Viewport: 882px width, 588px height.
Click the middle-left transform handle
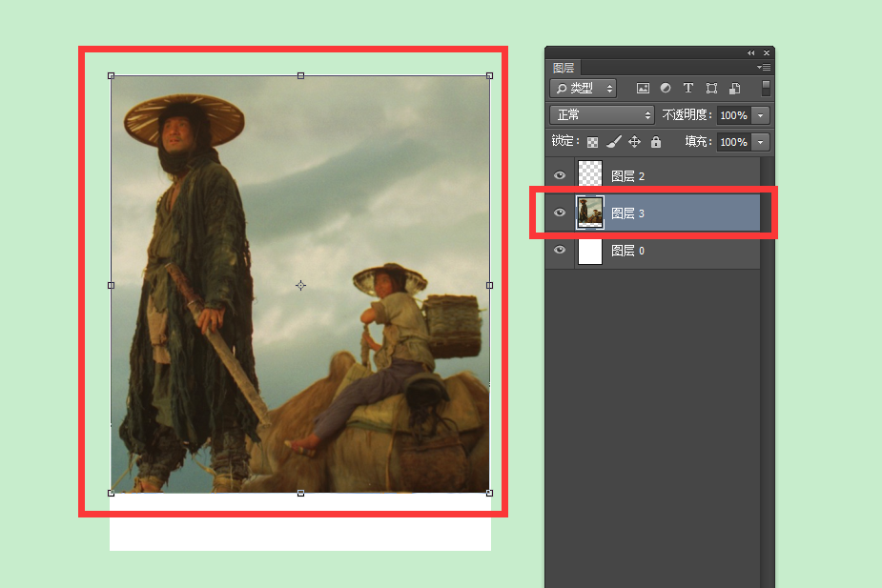point(111,286)
